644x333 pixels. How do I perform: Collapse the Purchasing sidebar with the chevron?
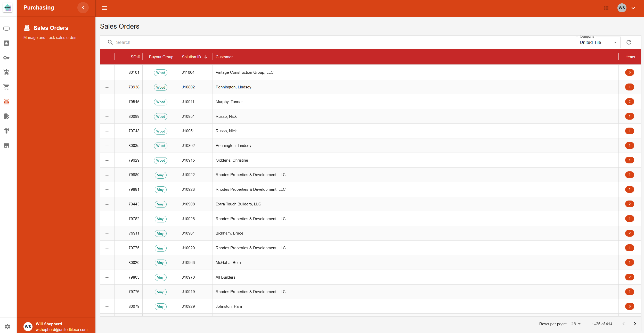83,7
